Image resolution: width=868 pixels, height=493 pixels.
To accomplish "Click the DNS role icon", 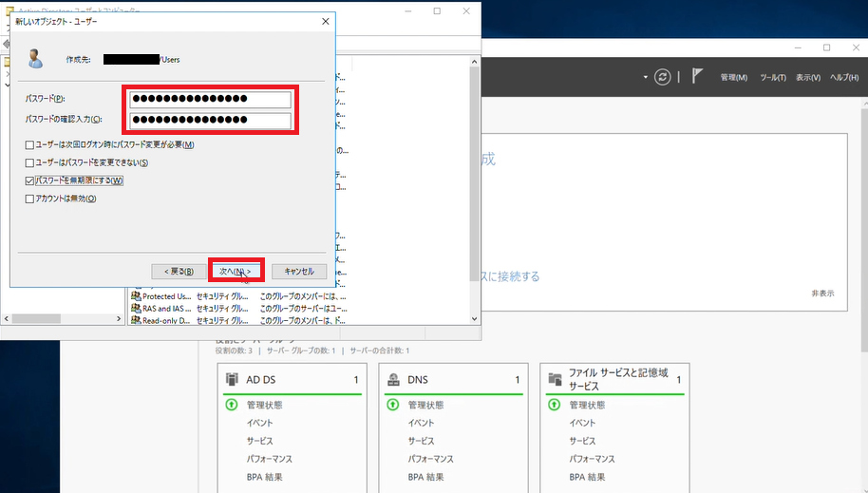I will coord(393,379).
